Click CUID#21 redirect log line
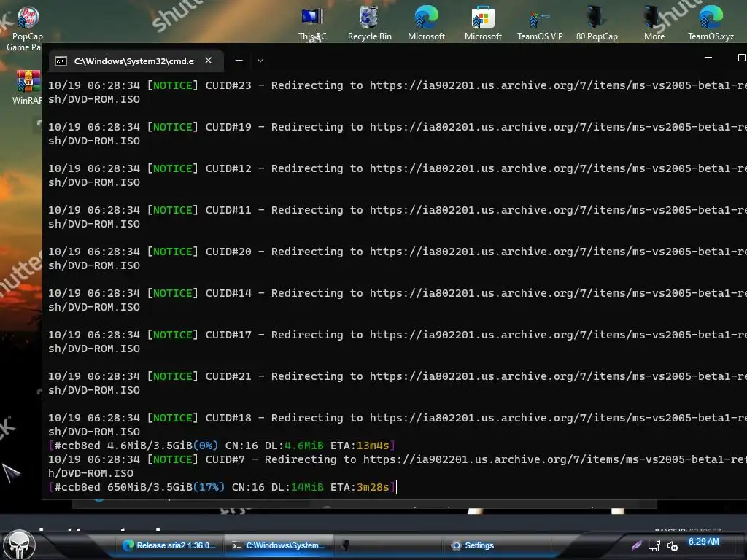Screen dimensions: 747x560 [x=398, y=383]
